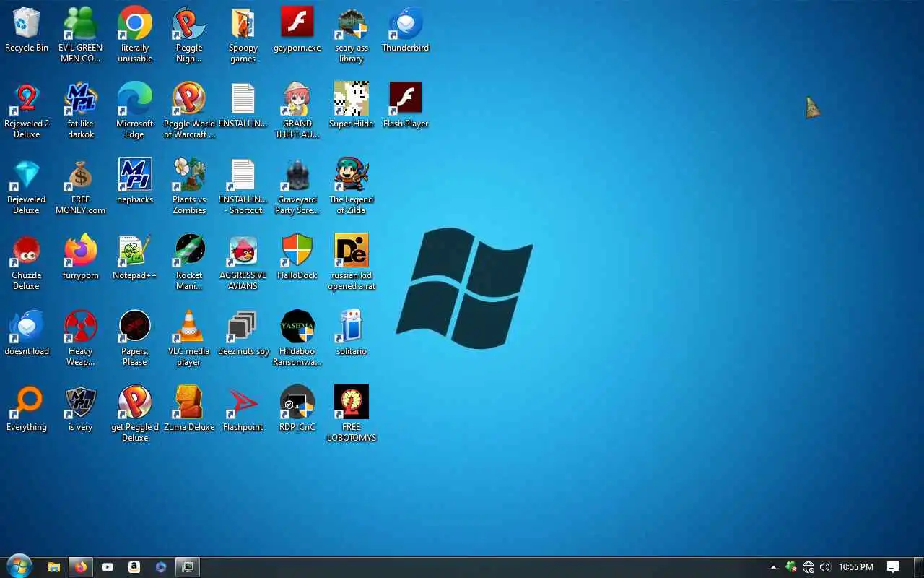
Task: Select the deez nuts spy icon
Action: 243,333
